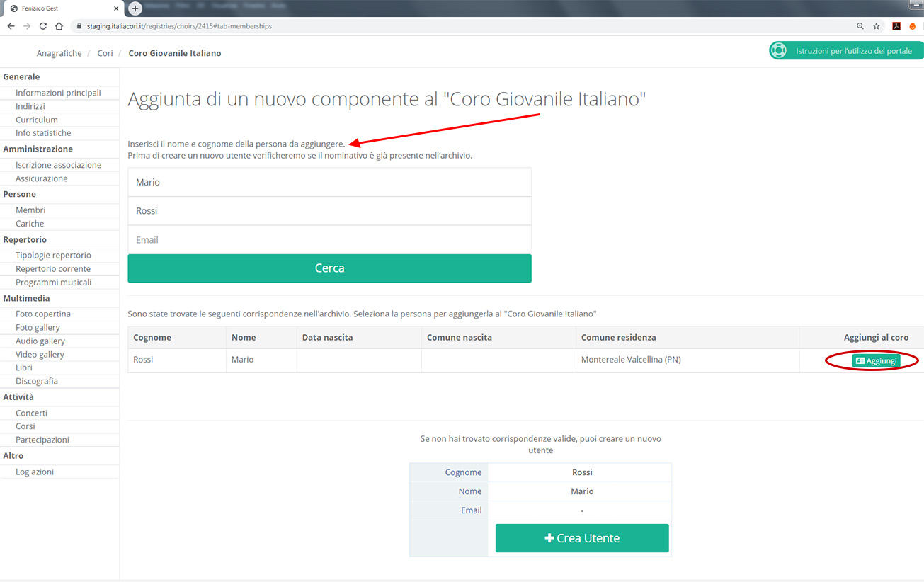
Task: Select Informazioni principali in sidebar
Action: pyautogui.click(x=58, y=93)
